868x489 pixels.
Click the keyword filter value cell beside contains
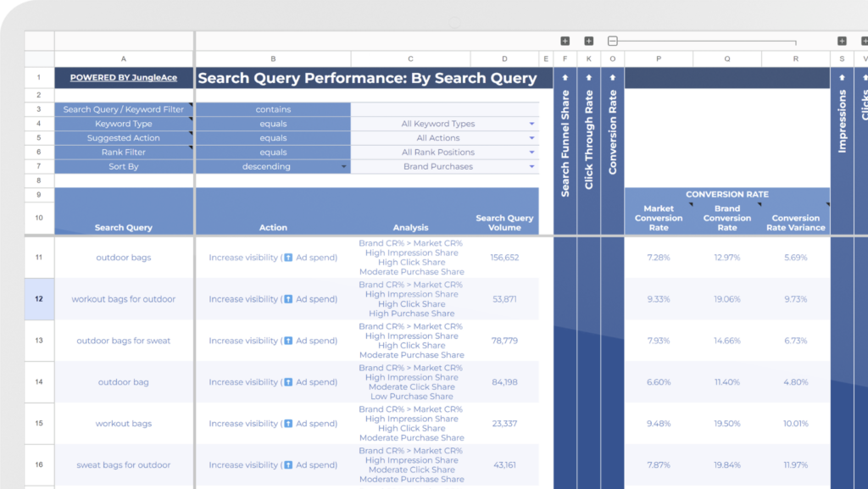click(x=445, y=109)
